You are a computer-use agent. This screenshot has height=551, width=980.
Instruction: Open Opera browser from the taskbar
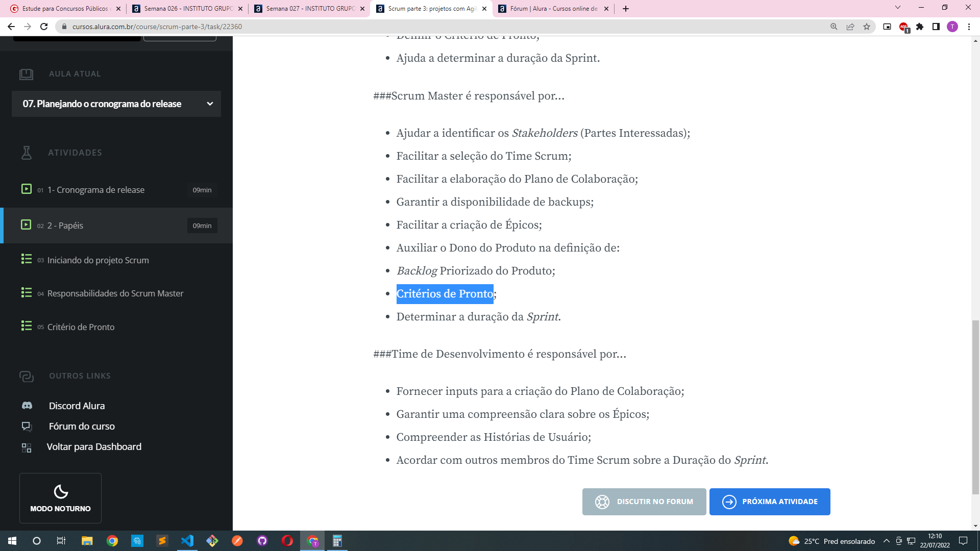(x=287, y=541)
